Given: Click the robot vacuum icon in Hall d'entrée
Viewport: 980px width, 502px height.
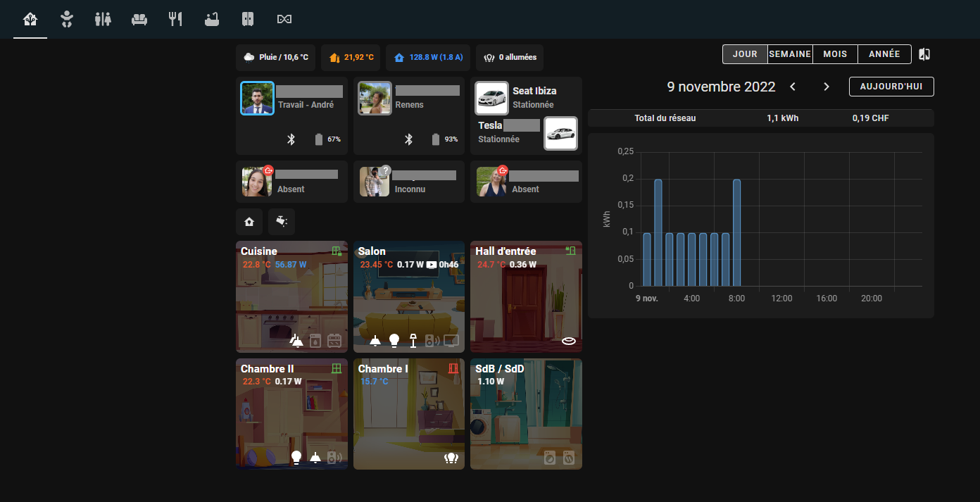Looking at the screenshot, I should click(569, 341).
